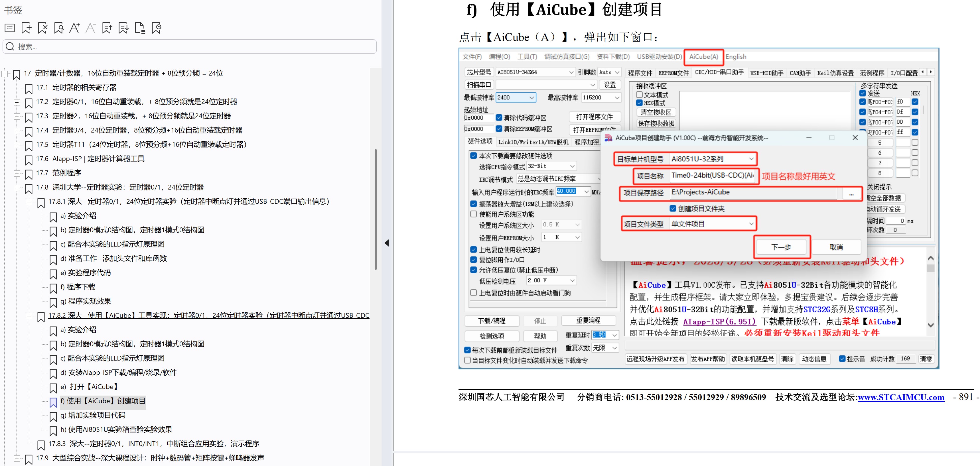Click the move bookmark up icon

pyautogui.click(x=107, y=28)
